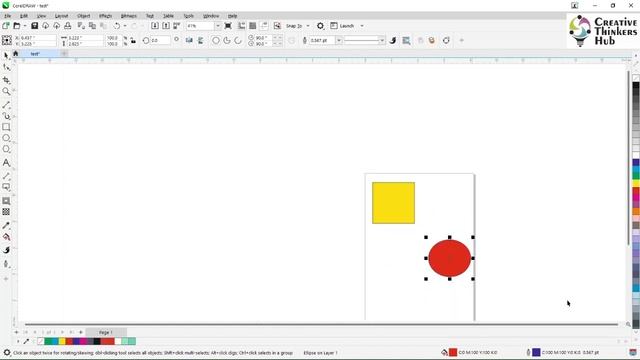Select the Artistic Media tool
Viewport: 640px width, 360px height.
point(6,116)
